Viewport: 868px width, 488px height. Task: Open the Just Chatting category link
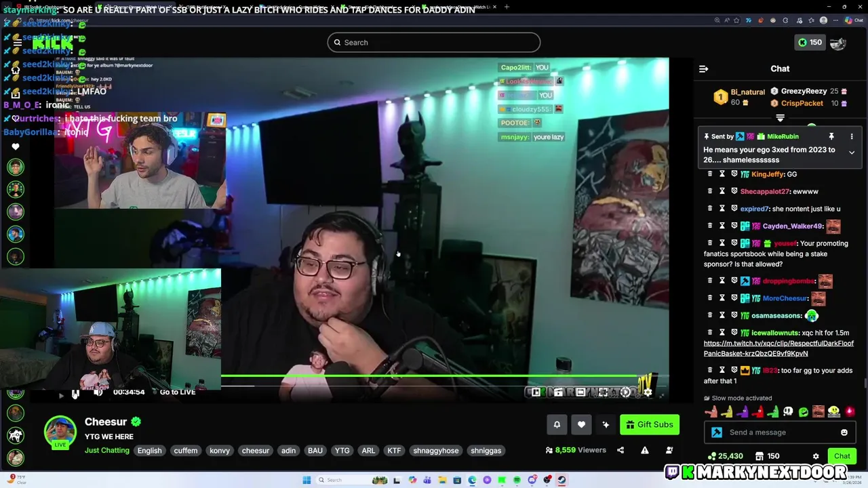click(x=107, y=450)
